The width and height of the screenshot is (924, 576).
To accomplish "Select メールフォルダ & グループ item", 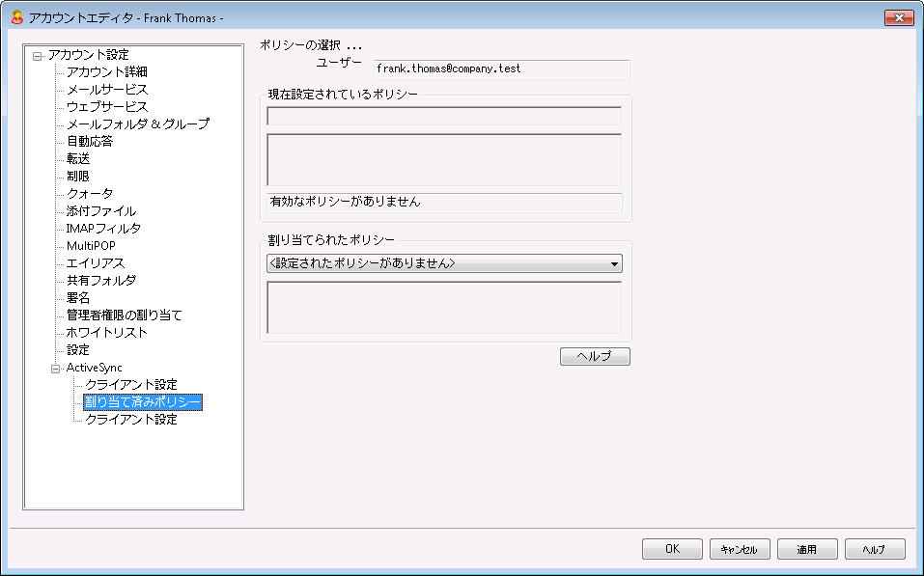I will click(x=137, y=124).
